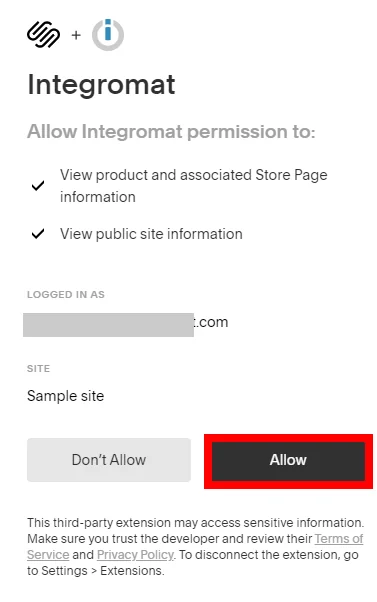Select 'View product and associated Store Page' text
Viewport: 377px width, 602px height.
click(193, 175)
